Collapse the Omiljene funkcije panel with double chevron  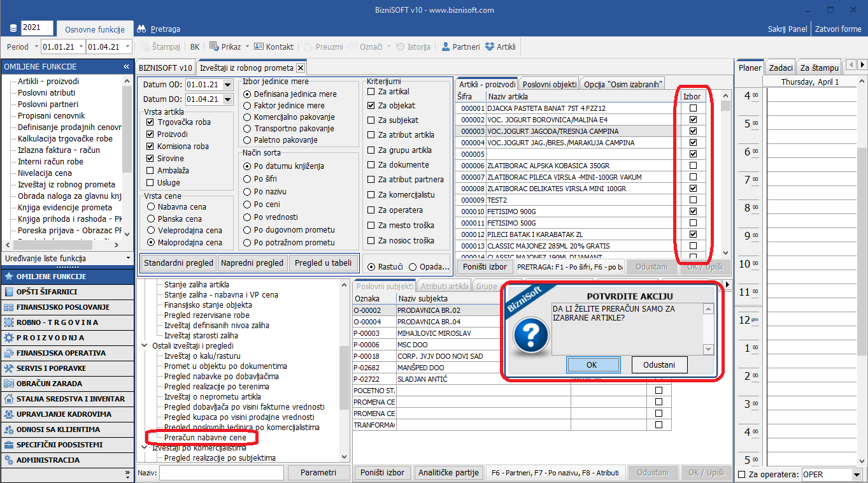click(x=126, y=66)
